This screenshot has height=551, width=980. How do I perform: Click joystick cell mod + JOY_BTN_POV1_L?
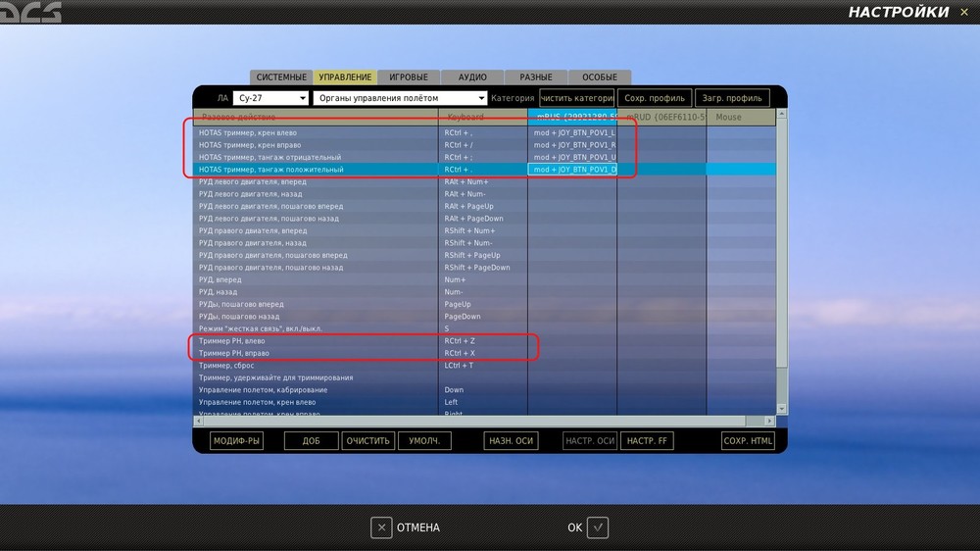click(x=572, y=132)
